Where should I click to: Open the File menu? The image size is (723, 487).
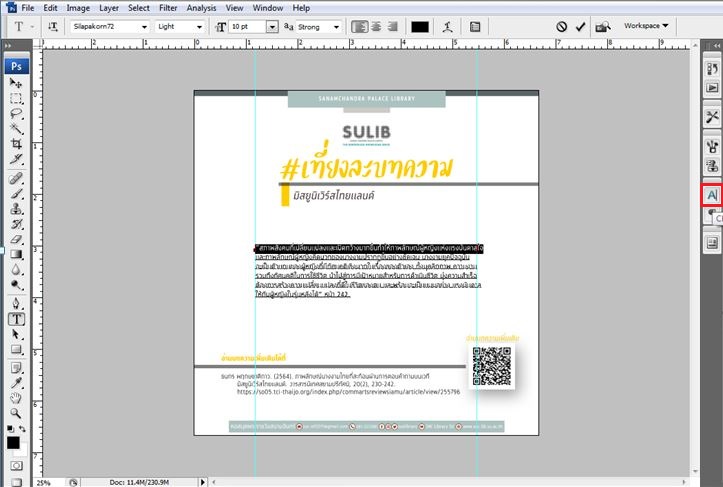[x=28, y=8]
